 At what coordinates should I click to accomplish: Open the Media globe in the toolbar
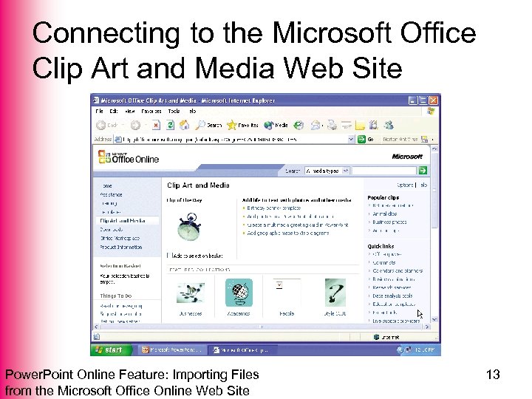coord(276,125)
